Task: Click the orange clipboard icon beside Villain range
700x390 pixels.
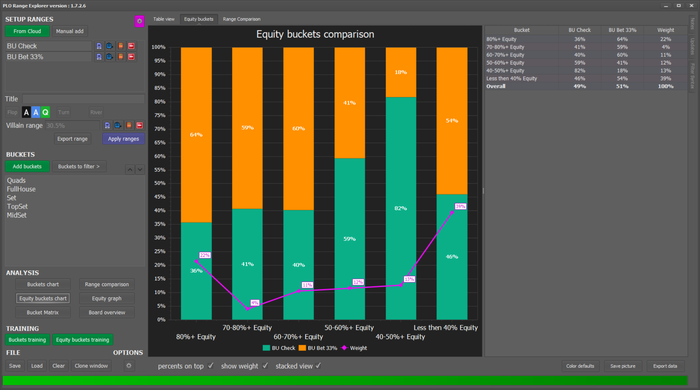Action: [129, 125]
